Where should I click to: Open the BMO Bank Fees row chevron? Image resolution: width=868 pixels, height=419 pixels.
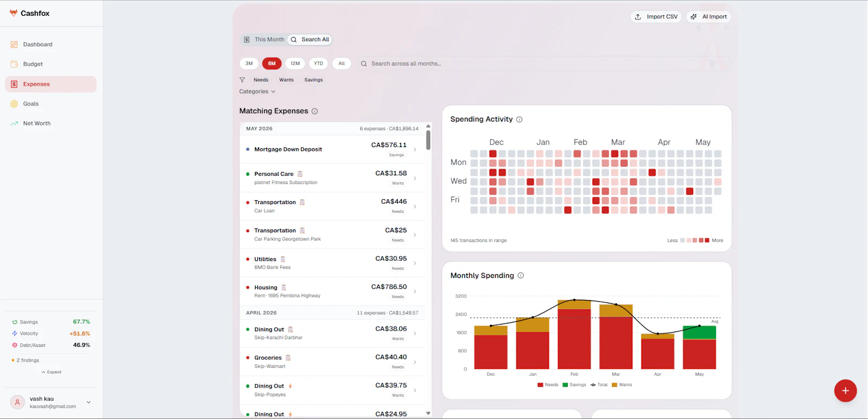415,263
